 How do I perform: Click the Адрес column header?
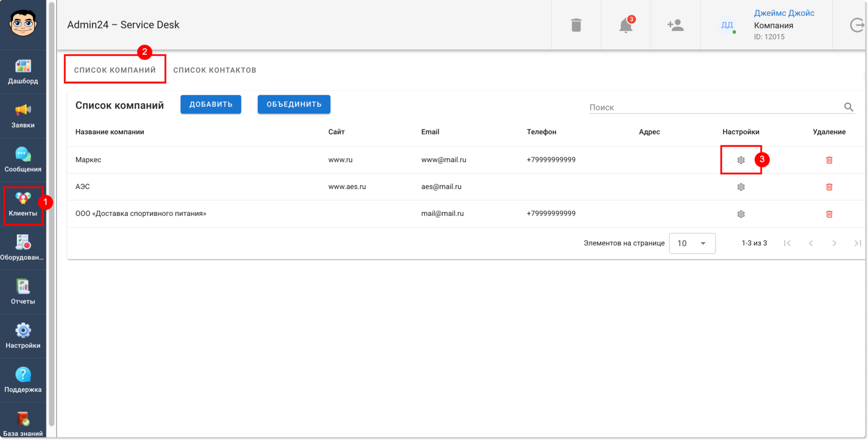click(649, 132)
